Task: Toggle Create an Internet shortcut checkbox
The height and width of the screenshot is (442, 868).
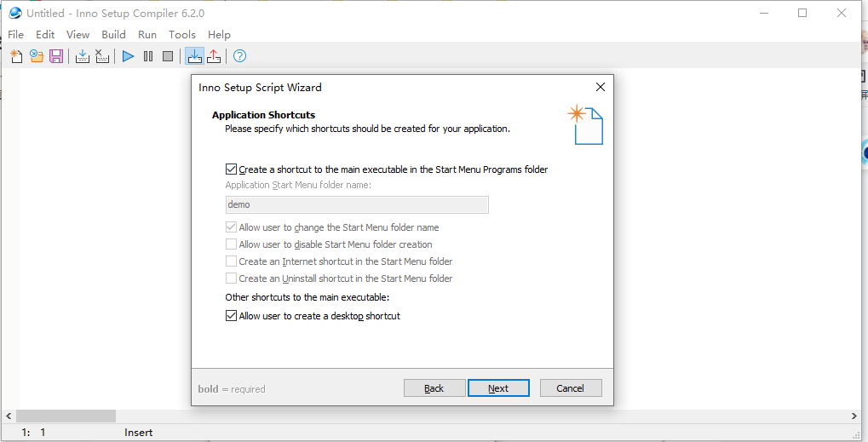Action: tap(339, 261)
